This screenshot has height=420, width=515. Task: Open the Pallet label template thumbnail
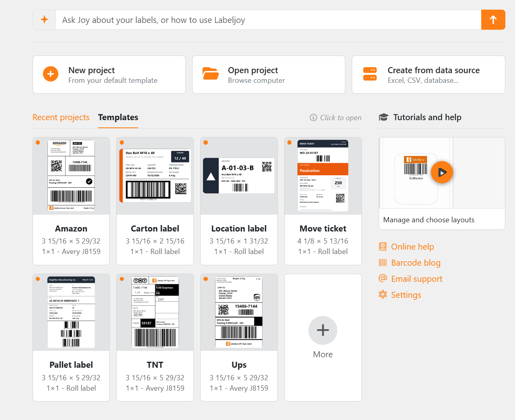71,312
